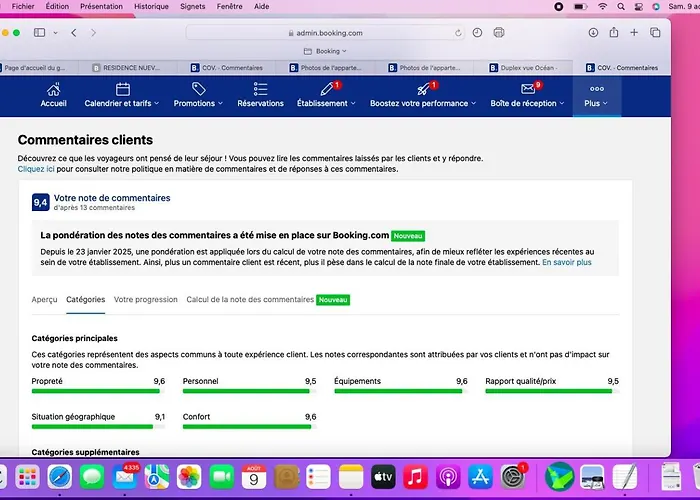The image size is (700, 500).
Task: Open the Accueil home icon
Action: pyautogui.click(x=54, y=90)
